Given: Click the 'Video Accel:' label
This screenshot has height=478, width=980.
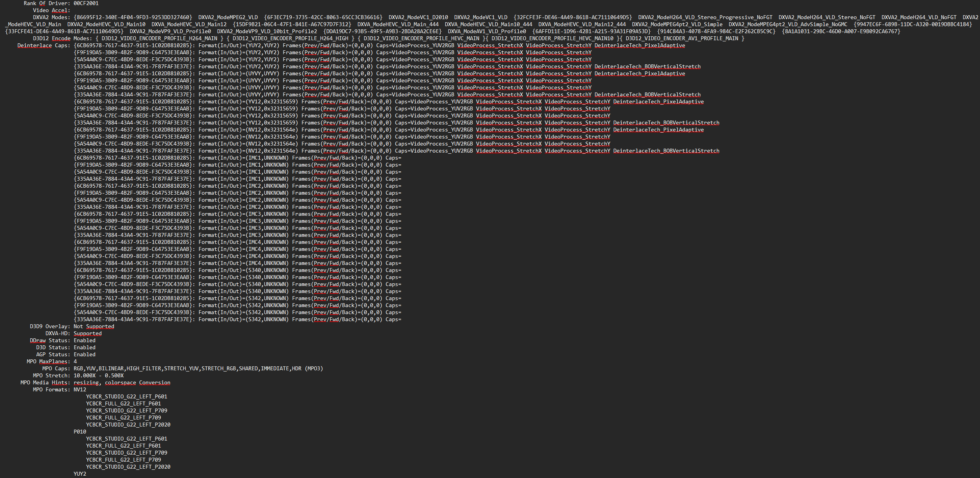Looking at the screenshot, I should coord(51,10).
